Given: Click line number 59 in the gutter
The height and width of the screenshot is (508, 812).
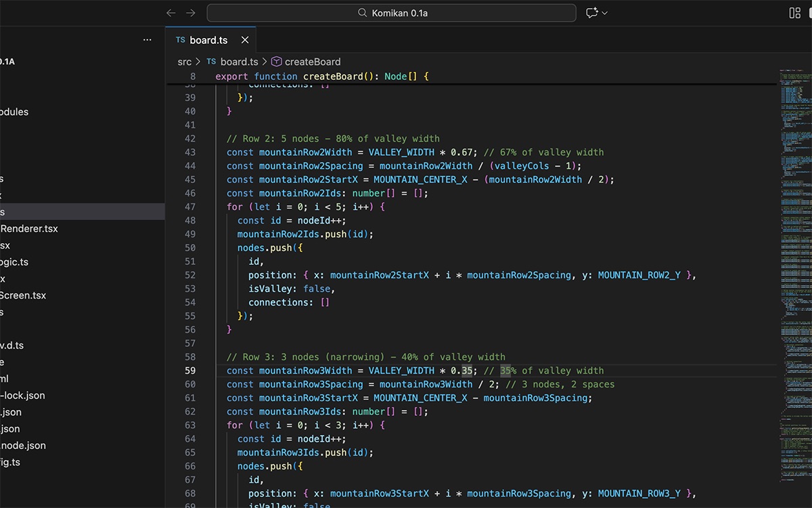Looking at the screenshot, I should (x=189, y=371).
